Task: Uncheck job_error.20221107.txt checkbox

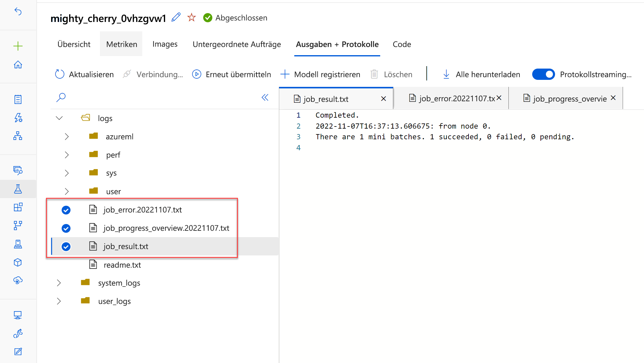Action: 66,210
